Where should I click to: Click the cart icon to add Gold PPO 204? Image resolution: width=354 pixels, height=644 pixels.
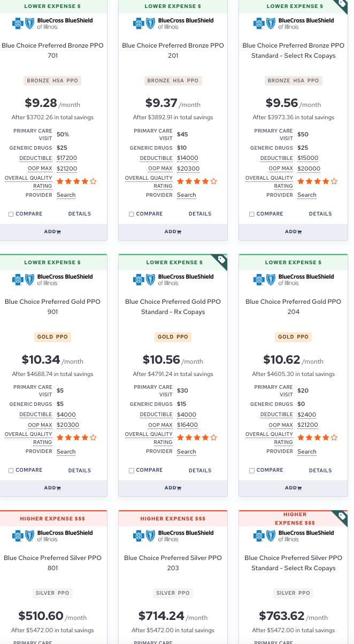(x=299, y=488)
